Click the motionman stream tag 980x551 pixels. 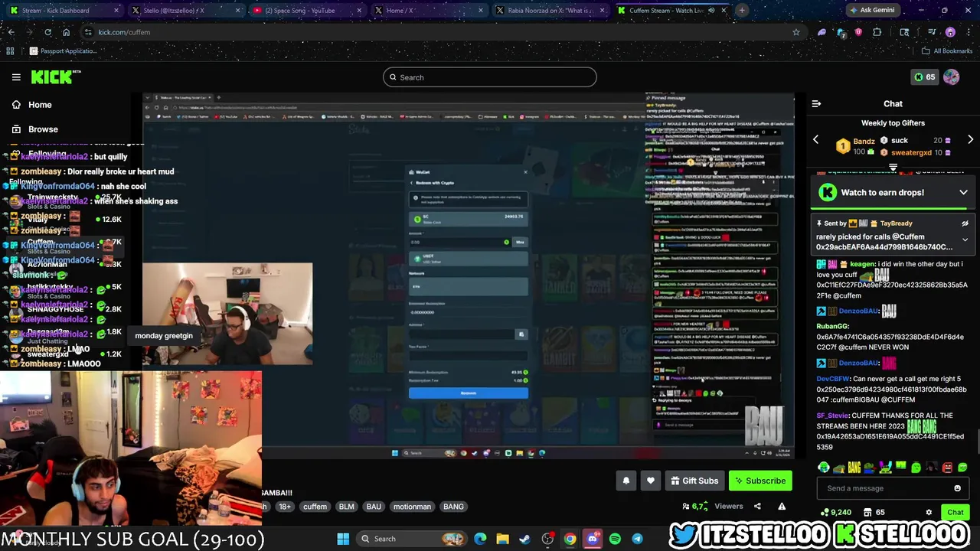pos(412,507)
